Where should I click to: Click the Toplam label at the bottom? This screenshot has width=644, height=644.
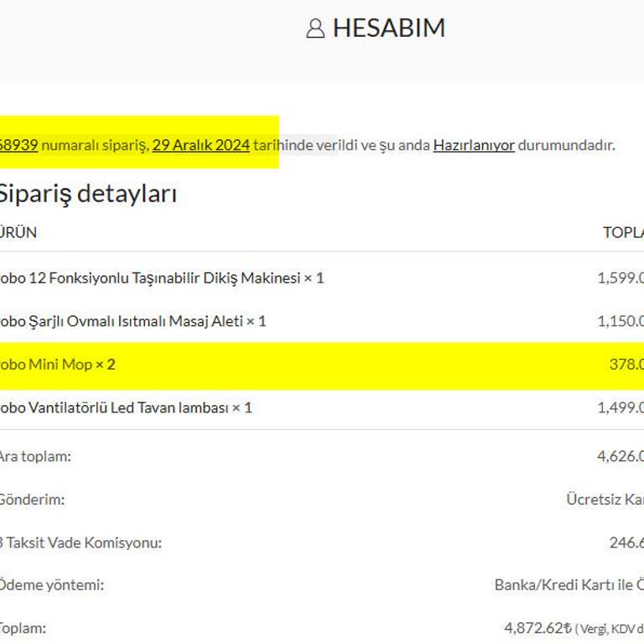point(23,628)
